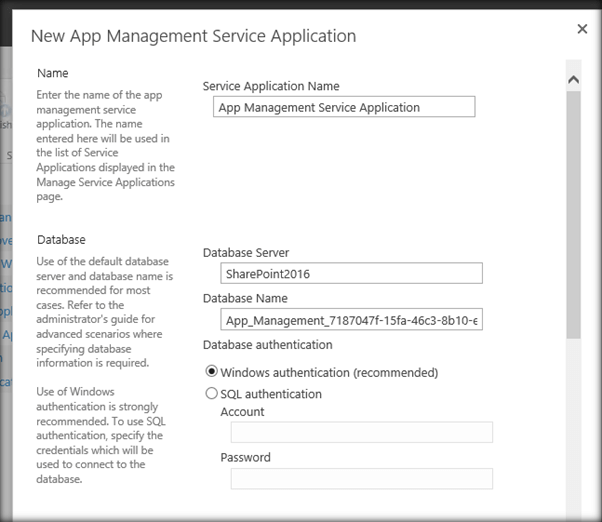The width and height of the screenshot is (602, 522).
Task: Click the dialog's vertical scrollbar thumb
Action: point(573,215)
